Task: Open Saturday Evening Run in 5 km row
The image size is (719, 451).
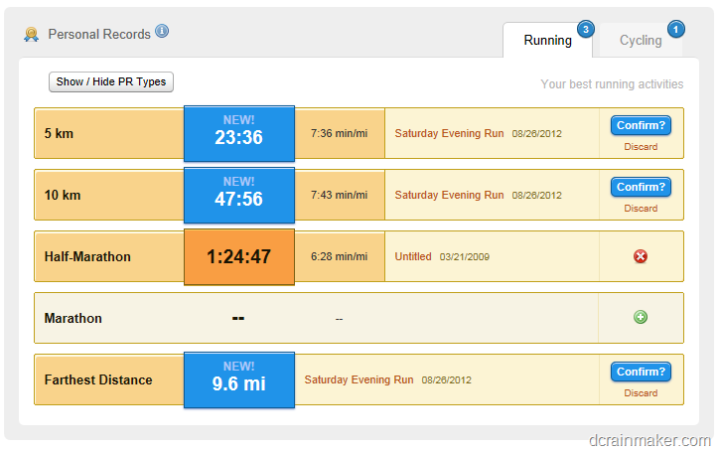Action: coord(449,133)
